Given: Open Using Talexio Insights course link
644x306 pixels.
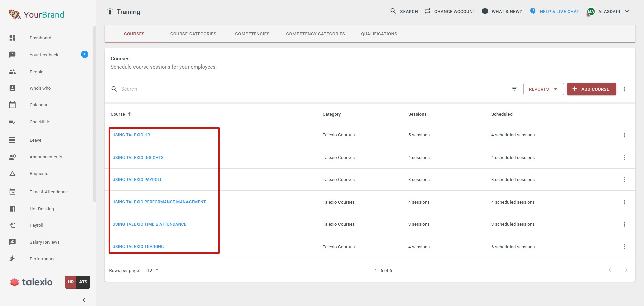Looking at the screenshot, I should click(138, 157).
